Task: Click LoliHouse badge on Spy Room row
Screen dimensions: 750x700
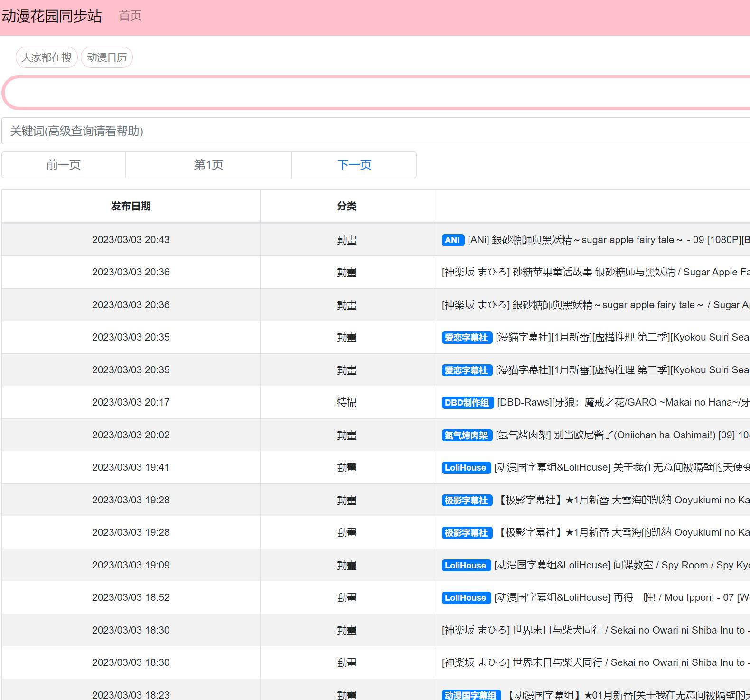Action: pos(465,566)
